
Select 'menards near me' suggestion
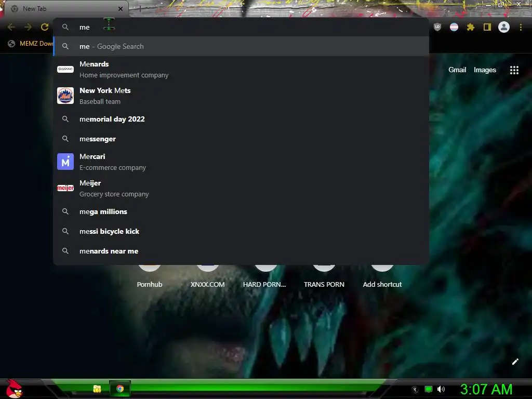pos(241,251)
